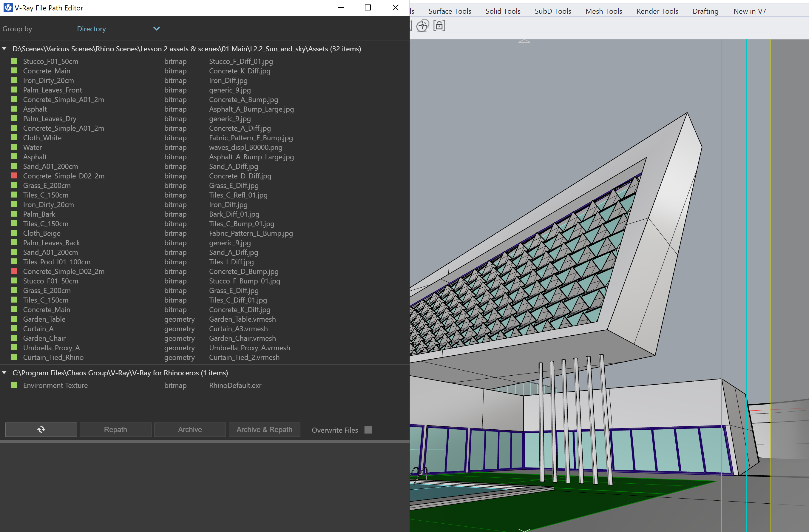Click the Archive & Repath button
The image size is (809, 532).
tap(265, 429)
